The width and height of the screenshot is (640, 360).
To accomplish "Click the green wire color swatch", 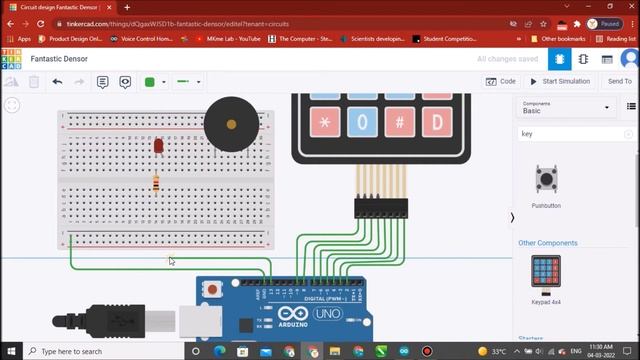I will click(150, 82).
